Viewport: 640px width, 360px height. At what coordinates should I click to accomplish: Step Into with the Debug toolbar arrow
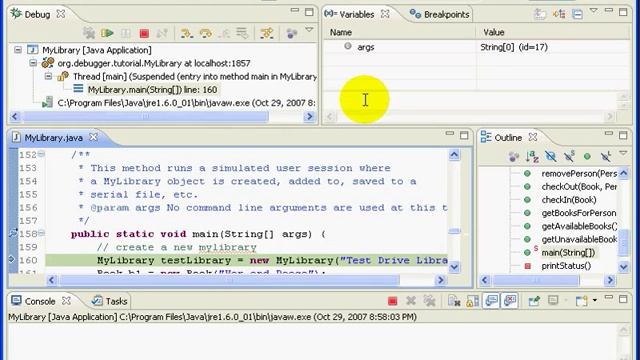pyautogui.click(x=187, y=33)
